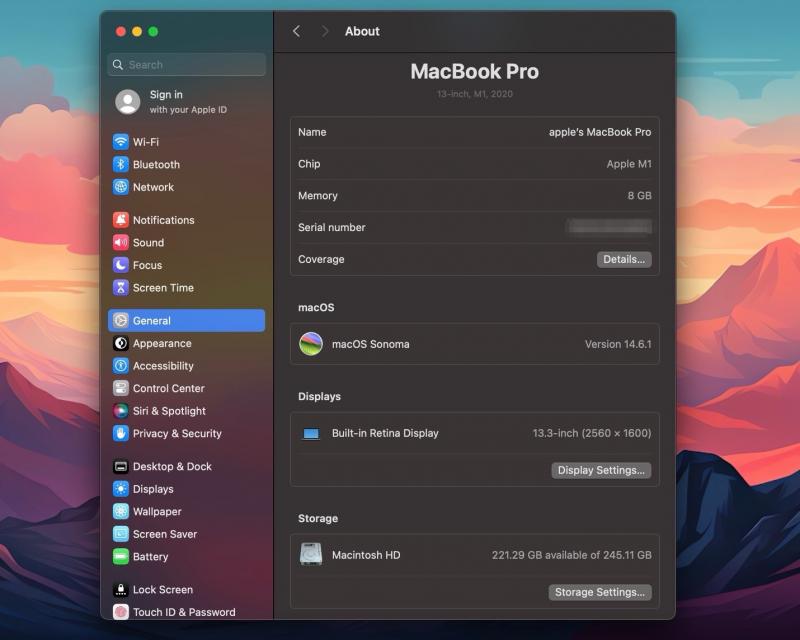Select the Displays sidebar label
Image resolution: width=800 pixels, height=640 pixels.
[153, 489]
